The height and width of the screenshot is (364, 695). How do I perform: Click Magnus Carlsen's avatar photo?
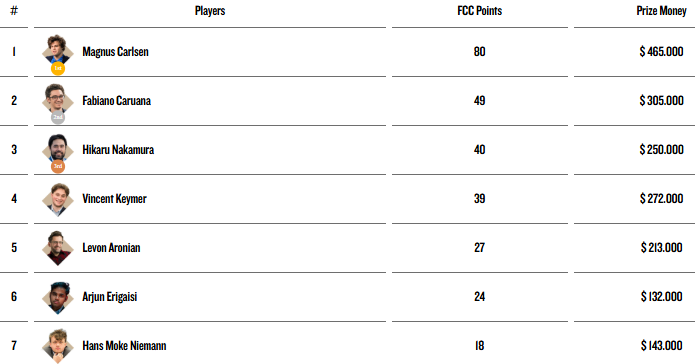[x=58, y=50]
